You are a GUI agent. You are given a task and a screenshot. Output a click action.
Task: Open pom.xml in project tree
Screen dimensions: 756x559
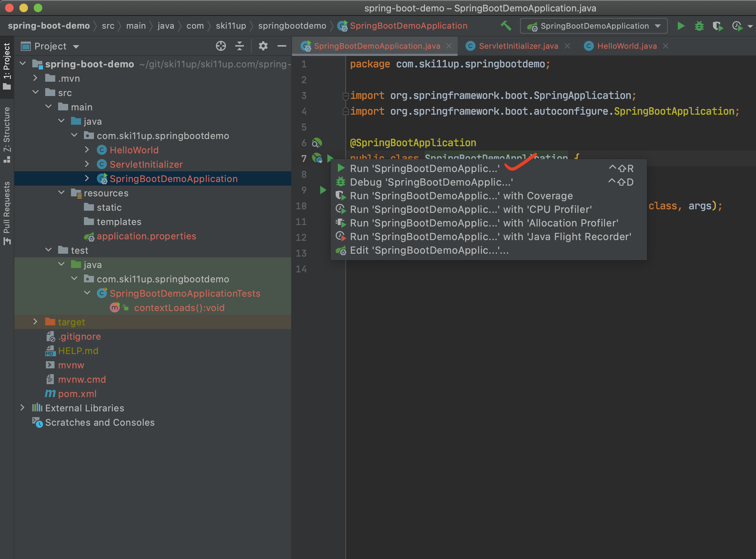click(77, 394)
